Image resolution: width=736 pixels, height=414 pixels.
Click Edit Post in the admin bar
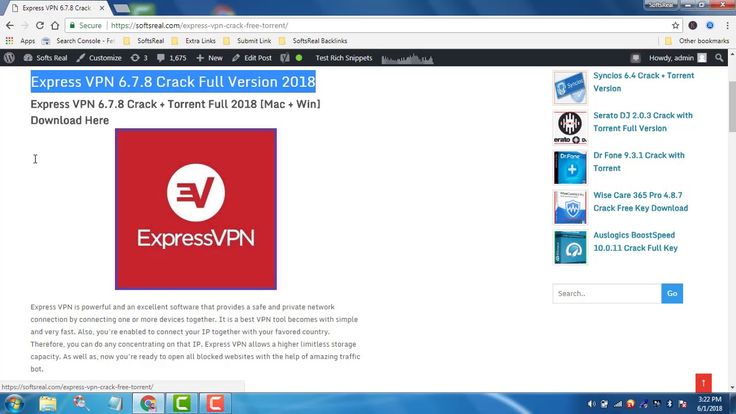click(x=252, y=58)
